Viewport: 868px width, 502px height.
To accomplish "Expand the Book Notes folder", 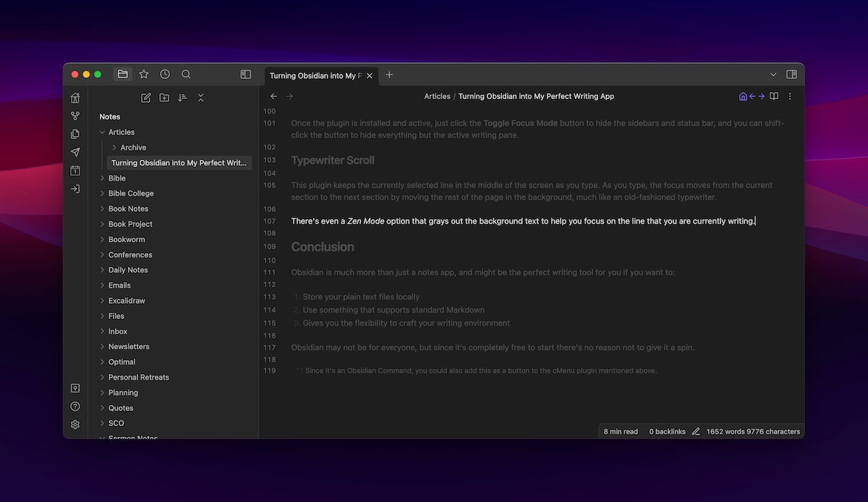I will (102, 209).
